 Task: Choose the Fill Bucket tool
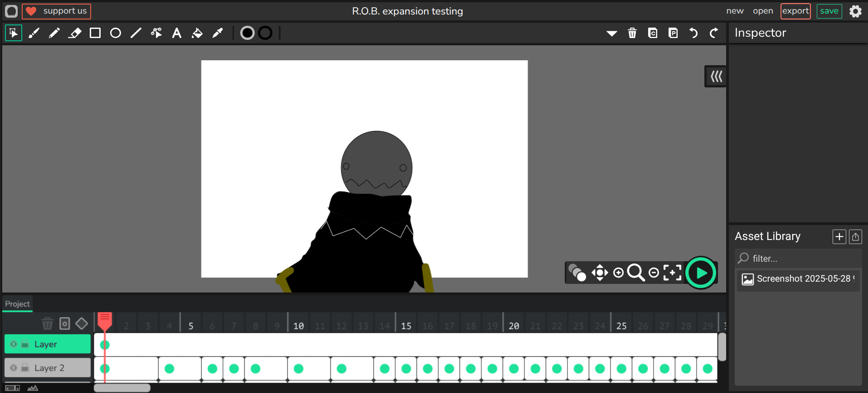pos(197,33)
